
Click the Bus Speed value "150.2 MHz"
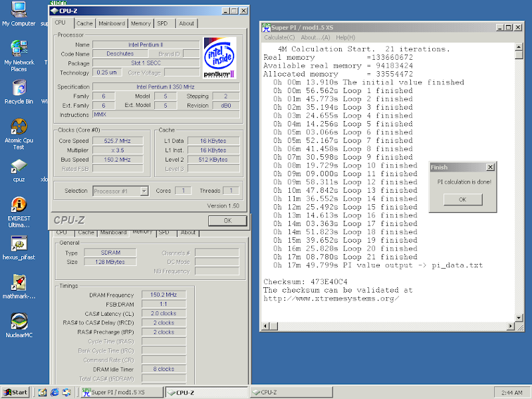118,160
